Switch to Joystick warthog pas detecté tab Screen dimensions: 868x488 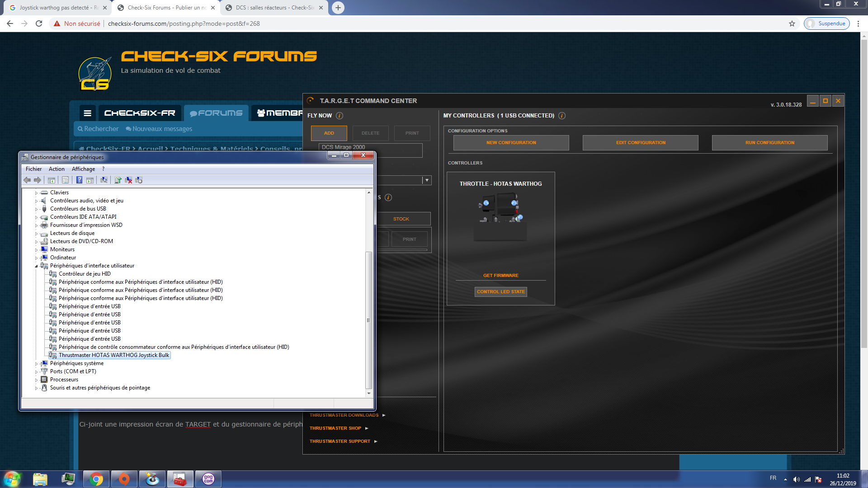tap(59, 8)
